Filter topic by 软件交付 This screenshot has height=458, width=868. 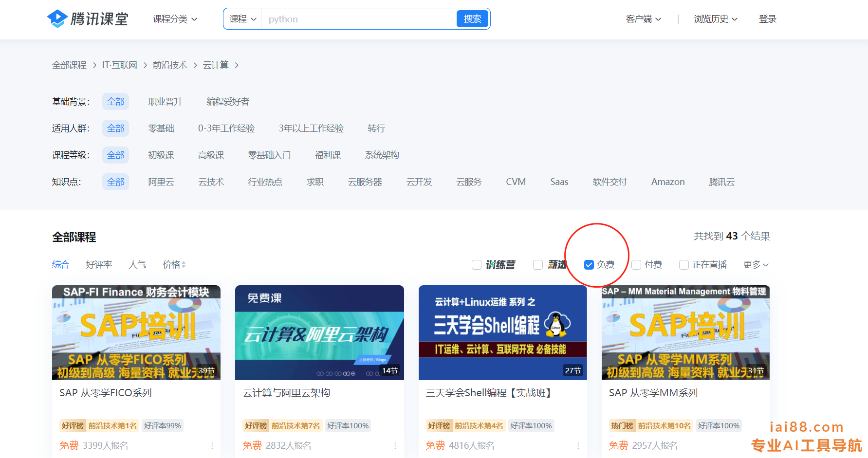[x=609, y=182]
